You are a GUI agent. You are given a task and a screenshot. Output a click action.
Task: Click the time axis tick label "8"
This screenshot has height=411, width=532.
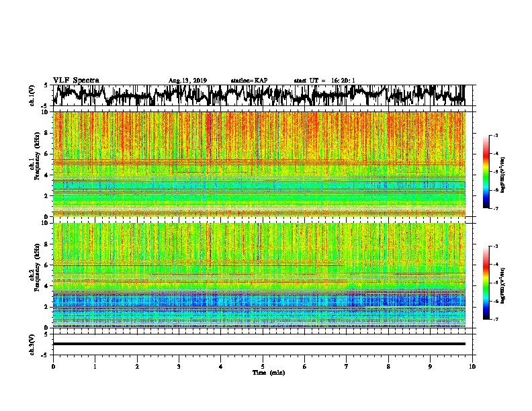tap(388, 367)
